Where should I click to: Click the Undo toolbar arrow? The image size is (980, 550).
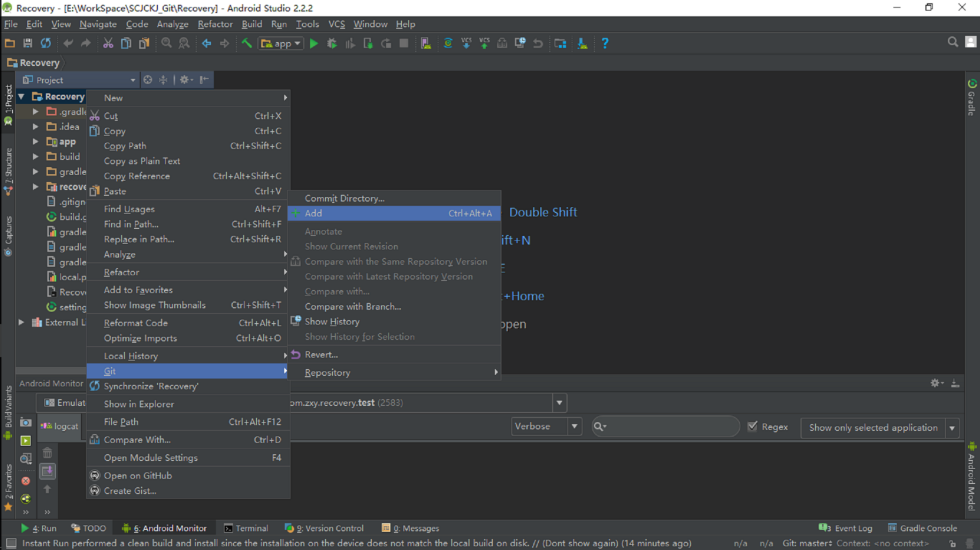coord(68,43)
